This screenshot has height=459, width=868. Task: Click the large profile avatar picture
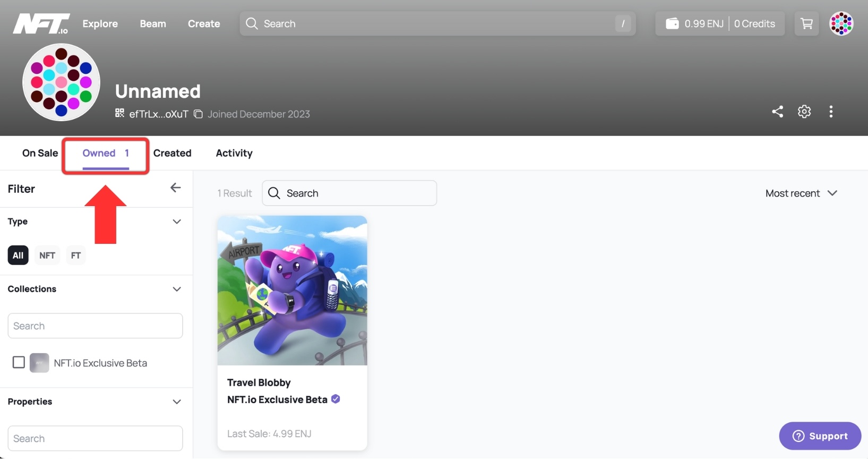61,82
